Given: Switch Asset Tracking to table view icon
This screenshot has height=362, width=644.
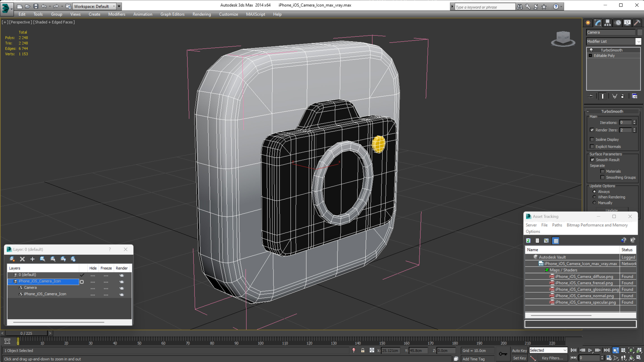Looking at the screenshot, I should point(556,241).
